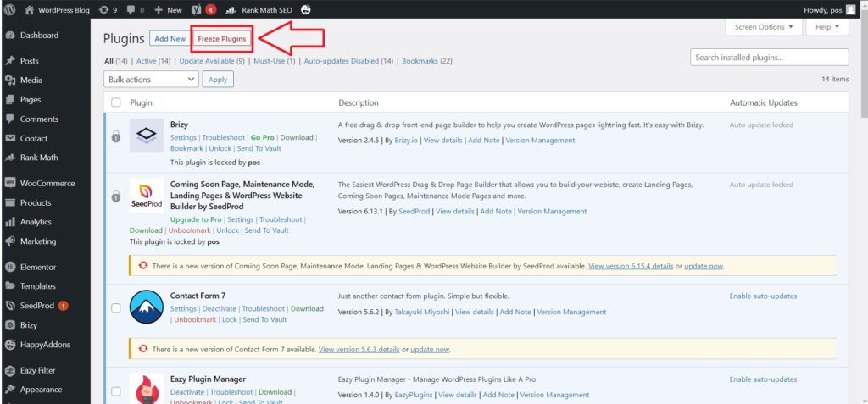Open Rank Math icon in sidebar
Image resolution: width=868 pixels, height=404 pixels.
click(10, 158)
